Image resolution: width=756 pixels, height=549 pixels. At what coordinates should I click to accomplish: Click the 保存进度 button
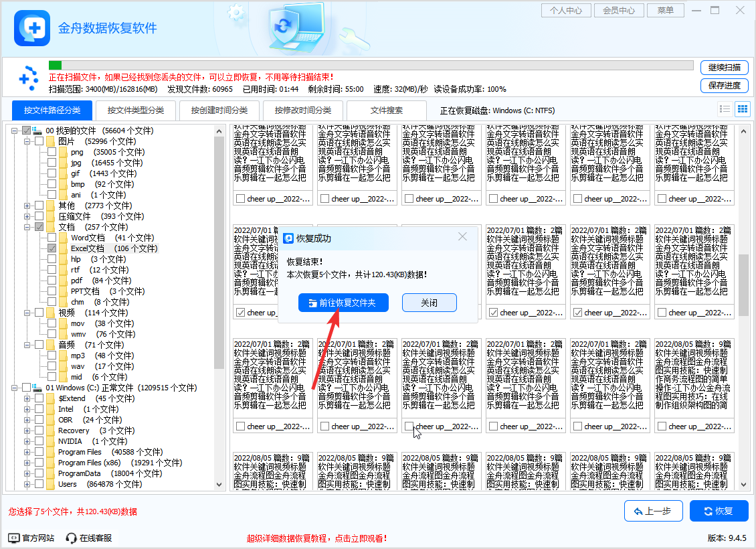[x=724, y=86]
